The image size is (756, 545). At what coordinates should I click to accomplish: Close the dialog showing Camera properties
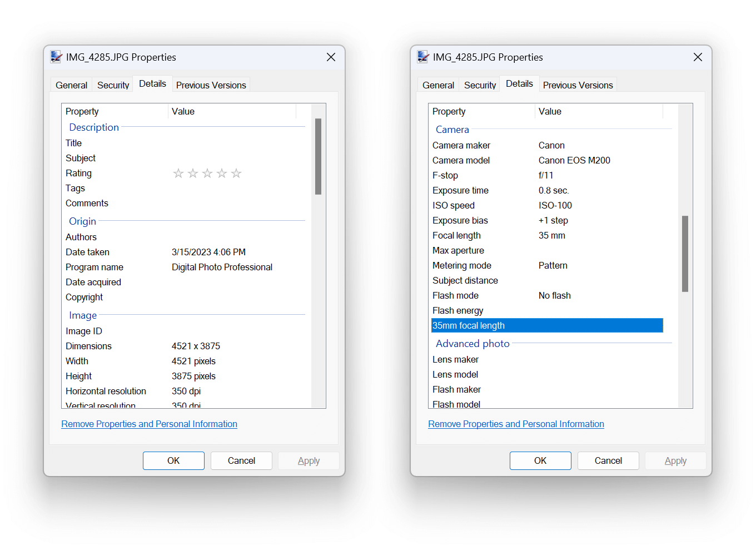tap(698, 57)
